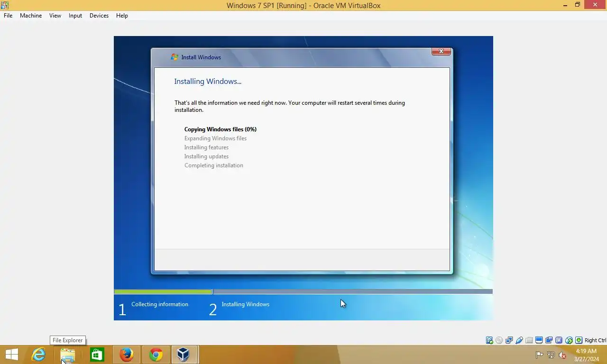Close the Install Windows dialog
The image size is (607, 364).
pos(441,51)
